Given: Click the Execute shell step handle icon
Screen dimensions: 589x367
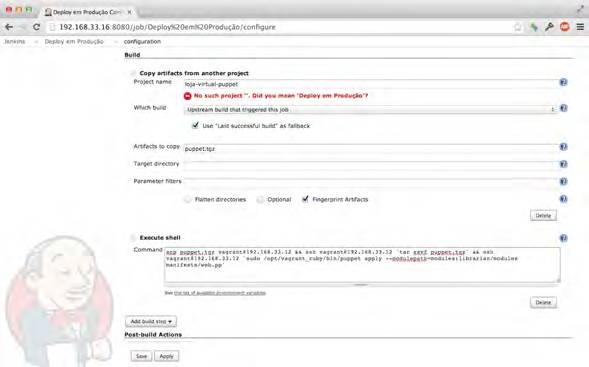Looking at the screenshot, I should pos(133,237).
